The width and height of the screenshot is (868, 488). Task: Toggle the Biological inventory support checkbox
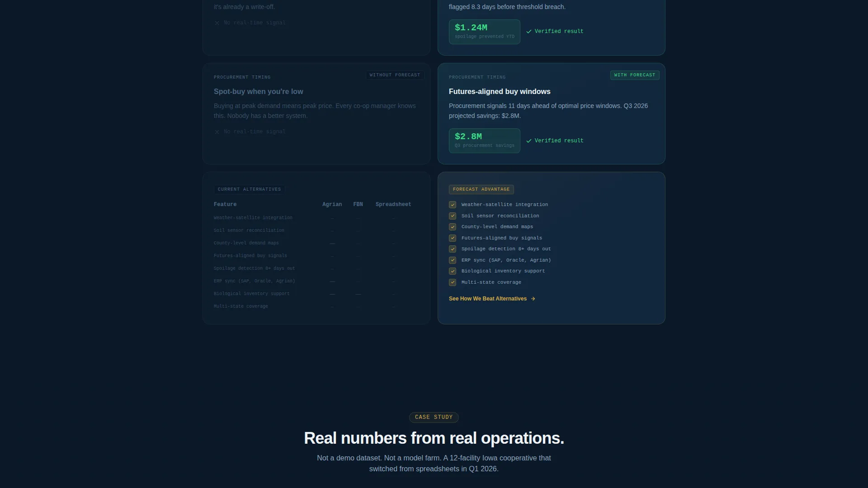pos(453,271)
